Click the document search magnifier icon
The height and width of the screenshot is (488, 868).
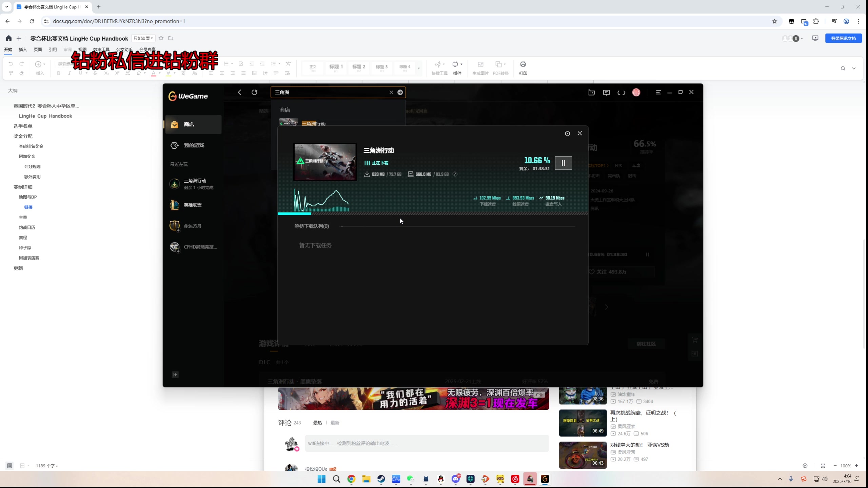coord(843,68)
